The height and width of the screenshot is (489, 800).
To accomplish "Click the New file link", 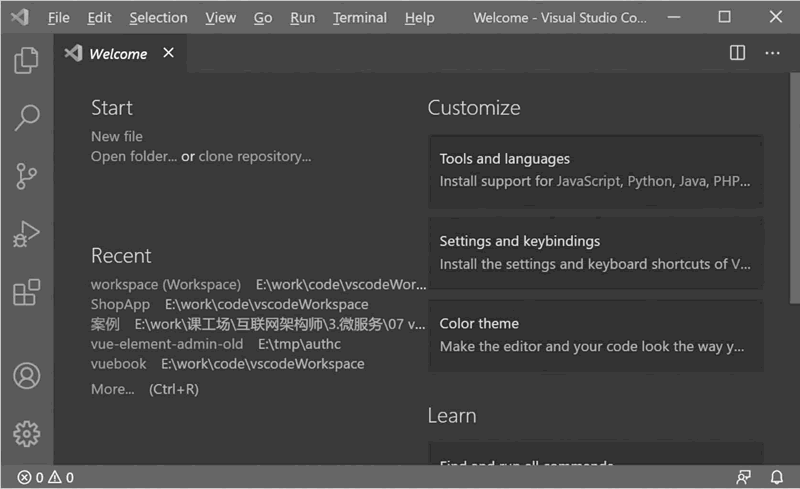I will tap(117, 136).
